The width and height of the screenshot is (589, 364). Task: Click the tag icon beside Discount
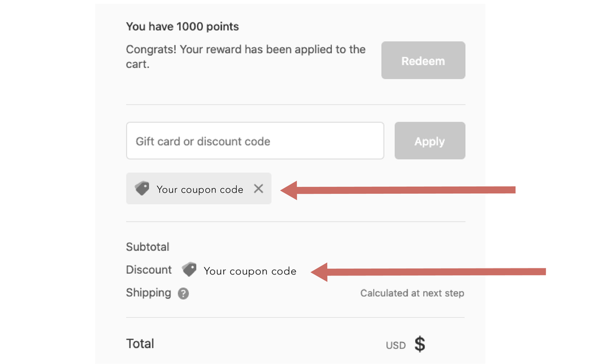(189, 270)
